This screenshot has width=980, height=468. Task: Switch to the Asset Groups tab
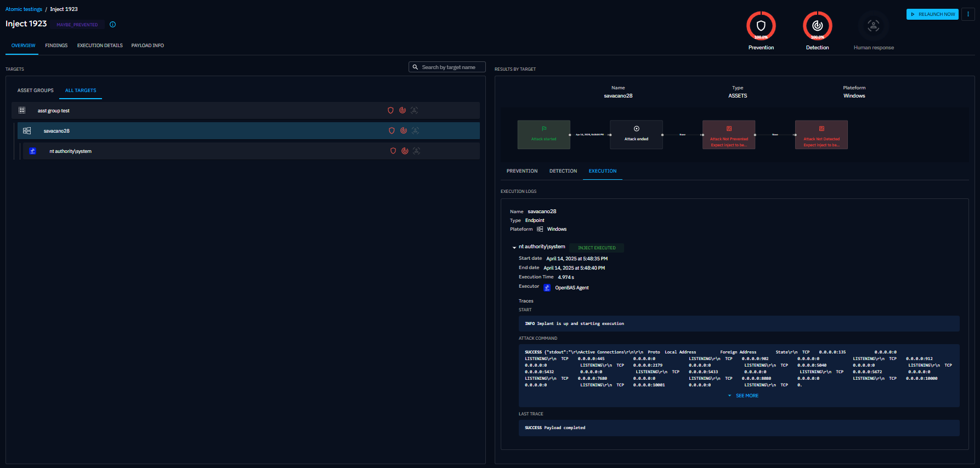click(36, 90)
